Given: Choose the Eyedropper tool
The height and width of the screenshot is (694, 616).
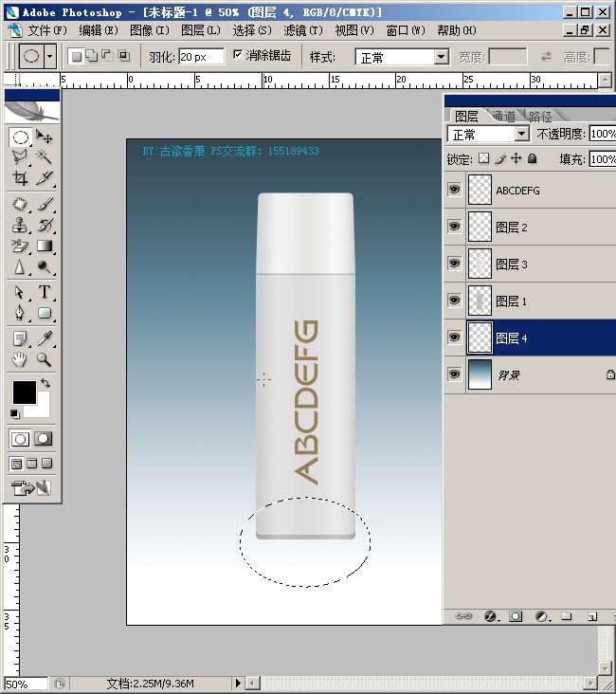Looking at the screenshot, I should pyautogui.click(x=44, y=338).
